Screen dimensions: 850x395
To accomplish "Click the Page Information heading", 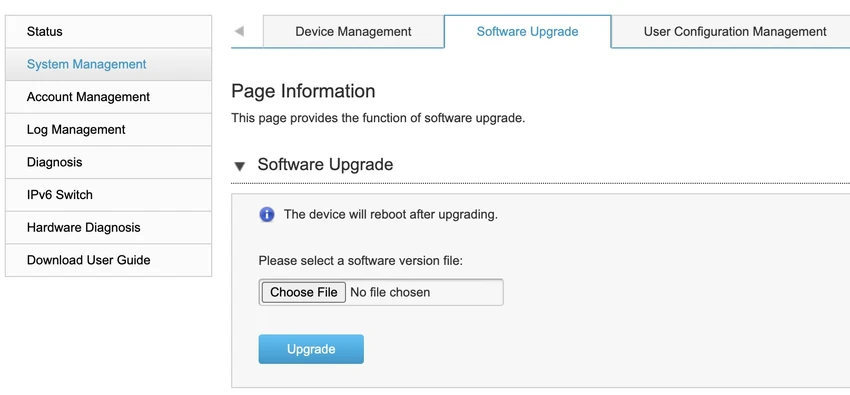I will 303,91.
